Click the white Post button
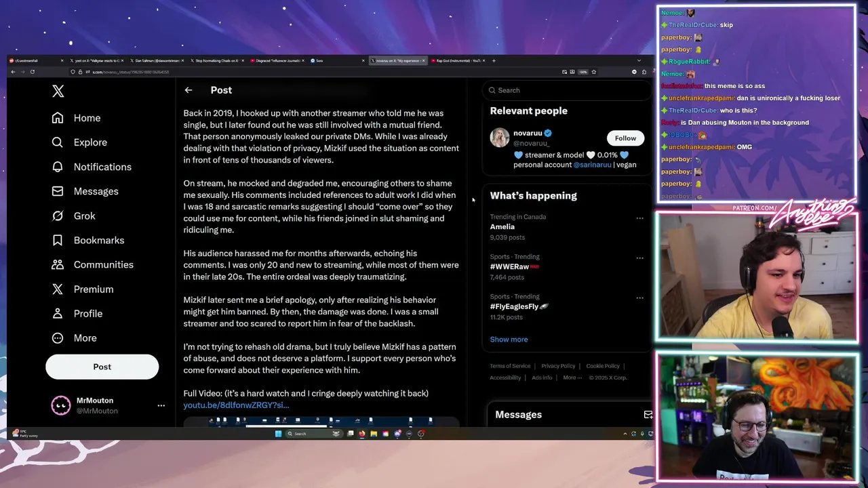The height and width of the screenshot is (488, 868). (102, 367)
